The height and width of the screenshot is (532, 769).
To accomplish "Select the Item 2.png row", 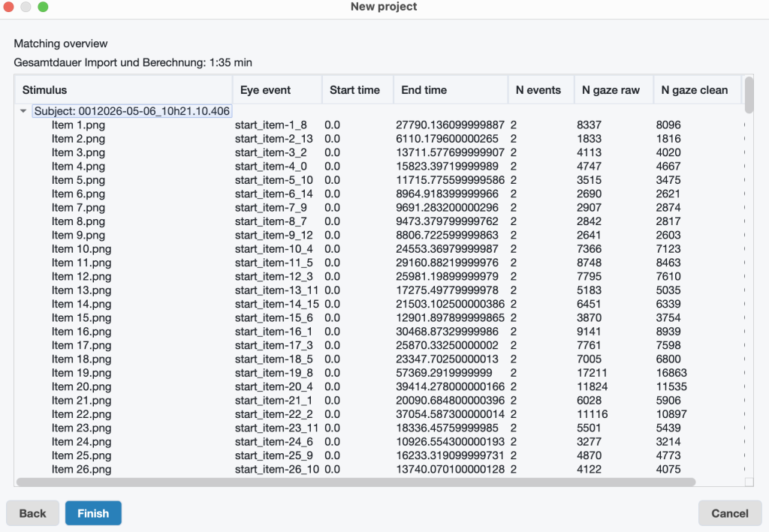I will click(x=378, y=139).
